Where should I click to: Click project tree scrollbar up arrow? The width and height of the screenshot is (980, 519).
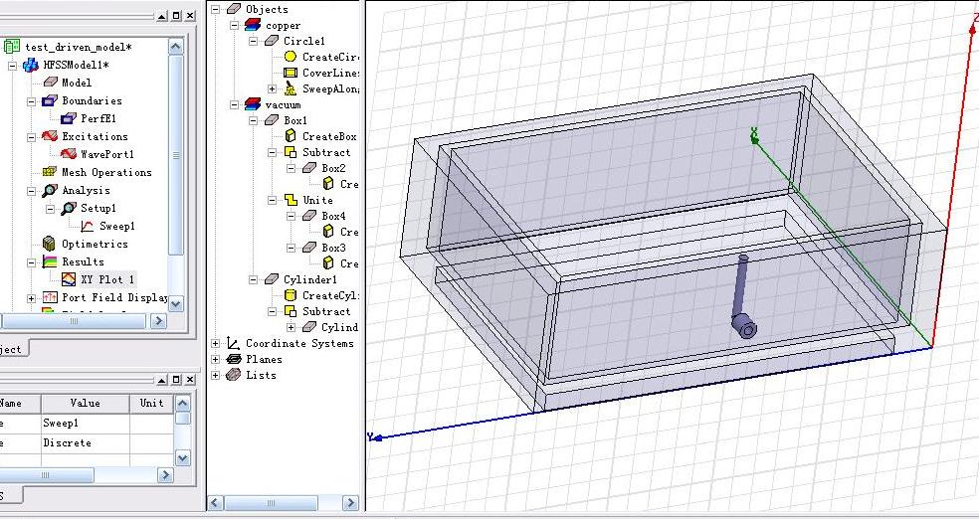[176, 46]
